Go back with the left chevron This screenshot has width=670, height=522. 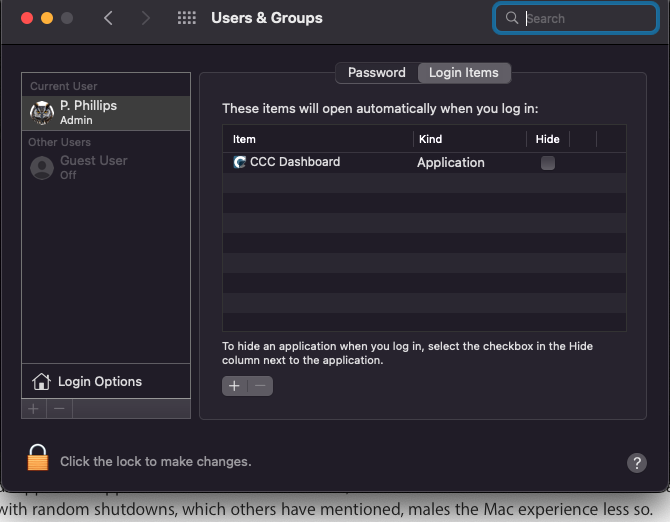pos(109,18)
